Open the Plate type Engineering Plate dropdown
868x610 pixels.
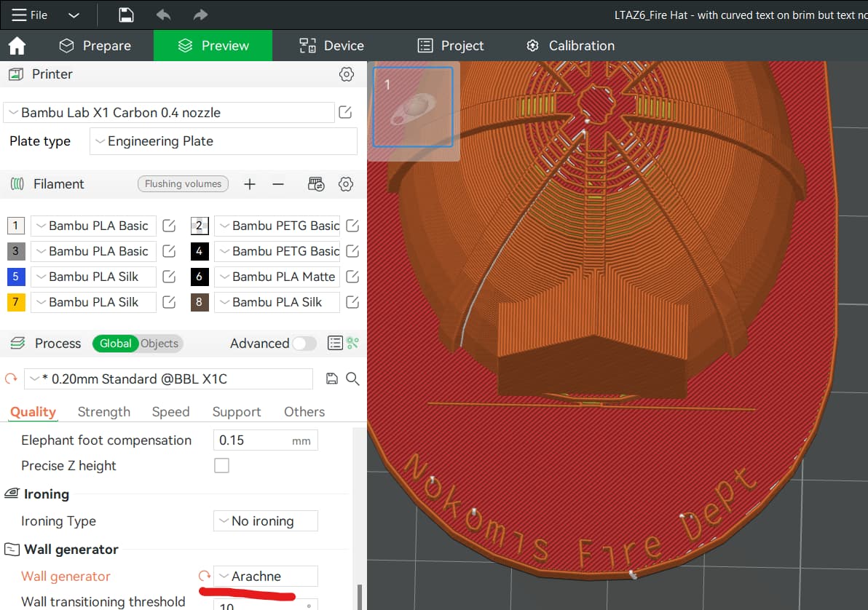point(224,141)
